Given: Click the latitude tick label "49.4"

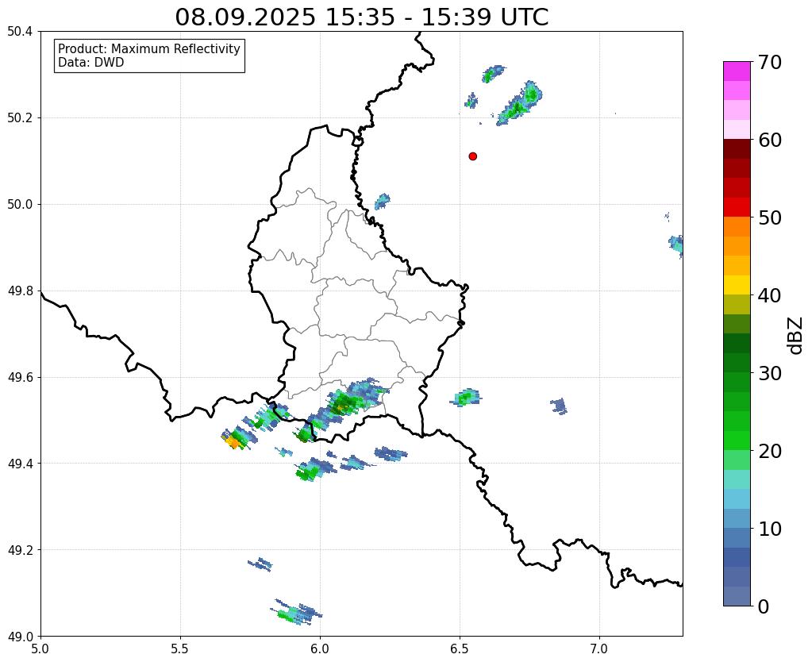Looking at the screenshot, I should [x=20, y=464].
